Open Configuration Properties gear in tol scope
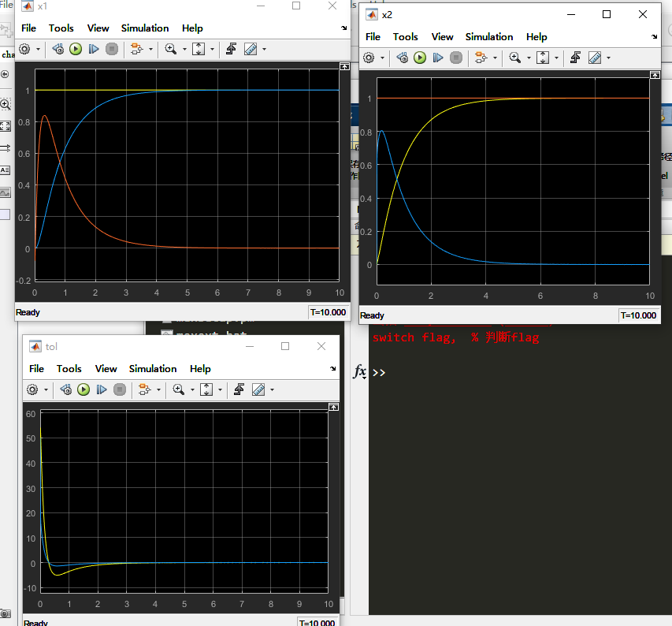This screenshot has width=672, height=626. click(32, 389)
